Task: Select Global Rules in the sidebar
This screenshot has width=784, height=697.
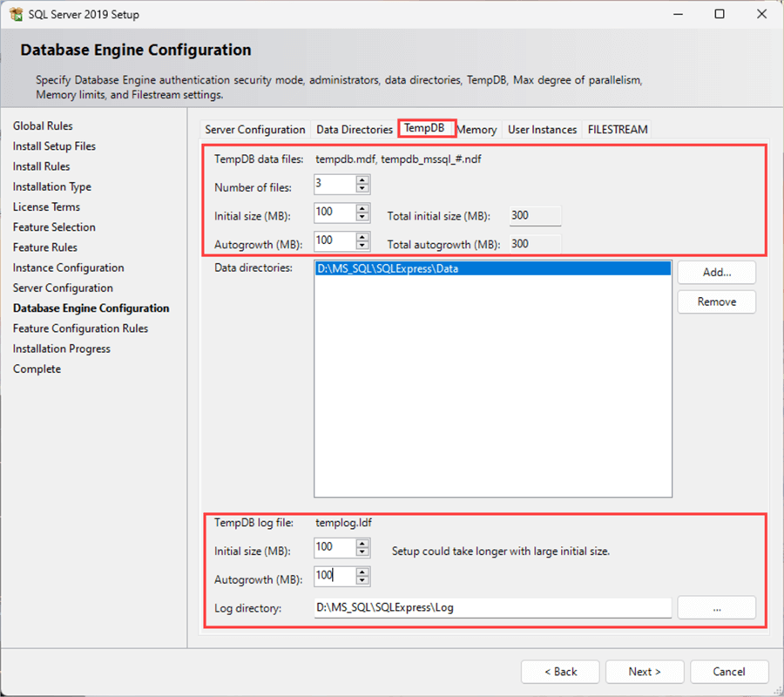Action: tap(43, 126)
